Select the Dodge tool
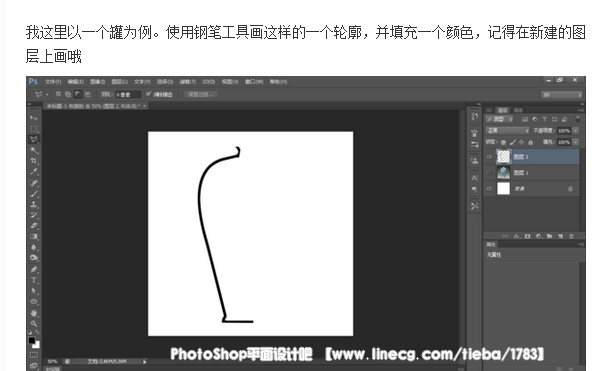Image resolution: width=594 pixels, height=371 pixels. coord(34,258)
